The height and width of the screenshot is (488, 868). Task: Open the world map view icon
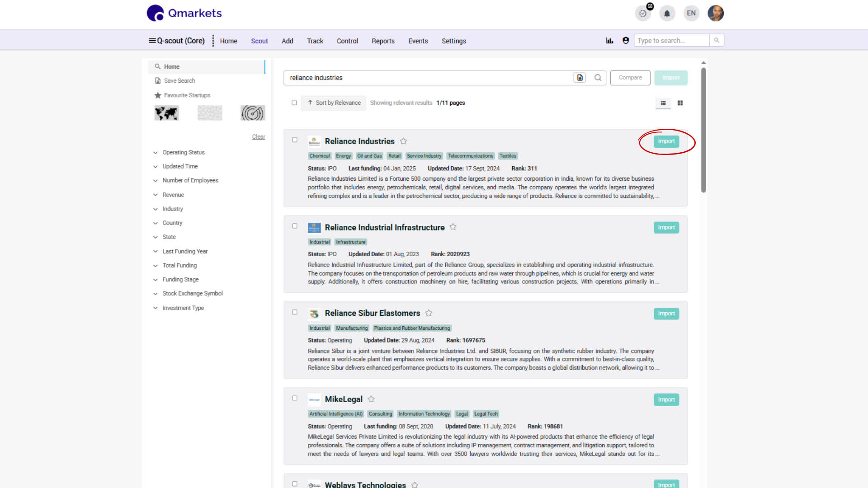[166, 113]
